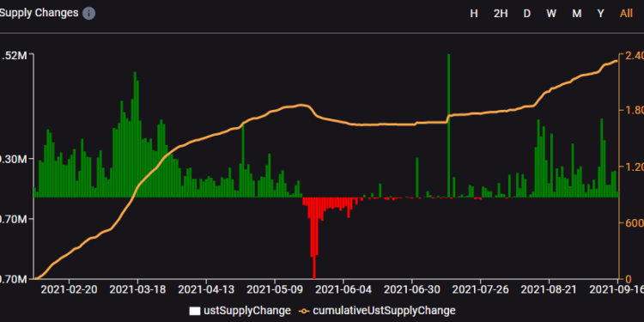Switch to the 2H interval
This screenshot has width=644, height=322.
pos(501,14)
